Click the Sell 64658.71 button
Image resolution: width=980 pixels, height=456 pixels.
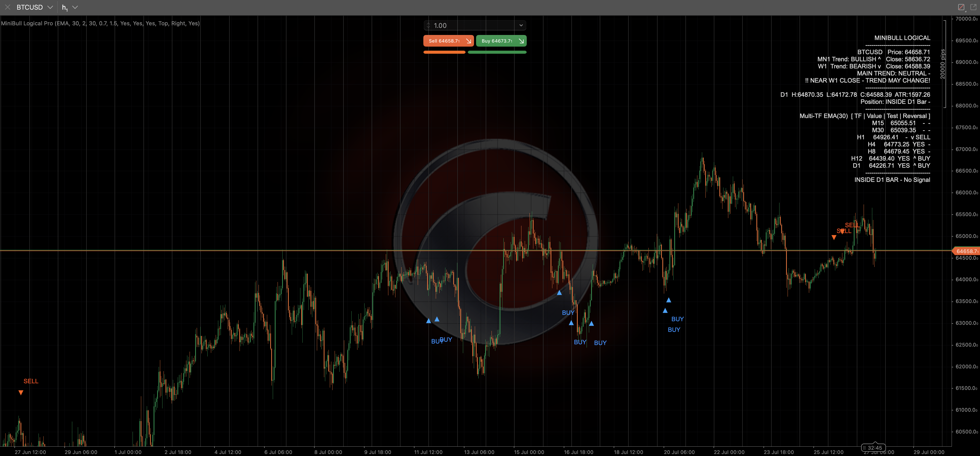pos(448,41)
